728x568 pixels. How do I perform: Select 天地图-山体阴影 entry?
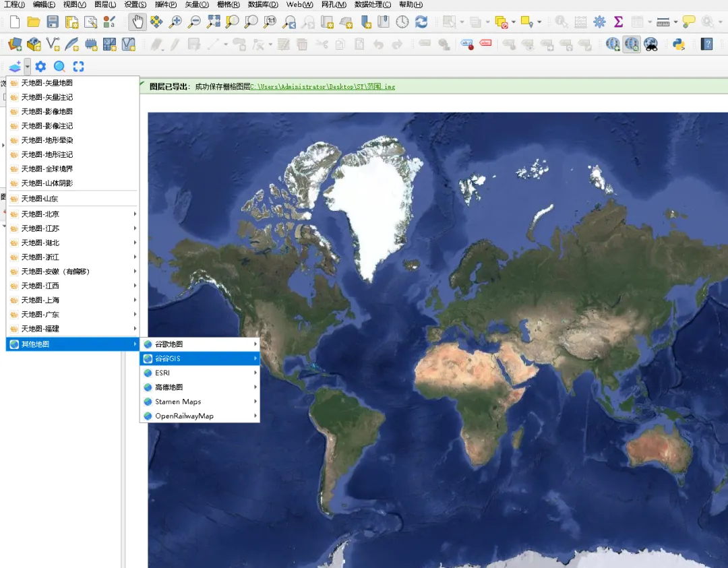click(73, 183)
